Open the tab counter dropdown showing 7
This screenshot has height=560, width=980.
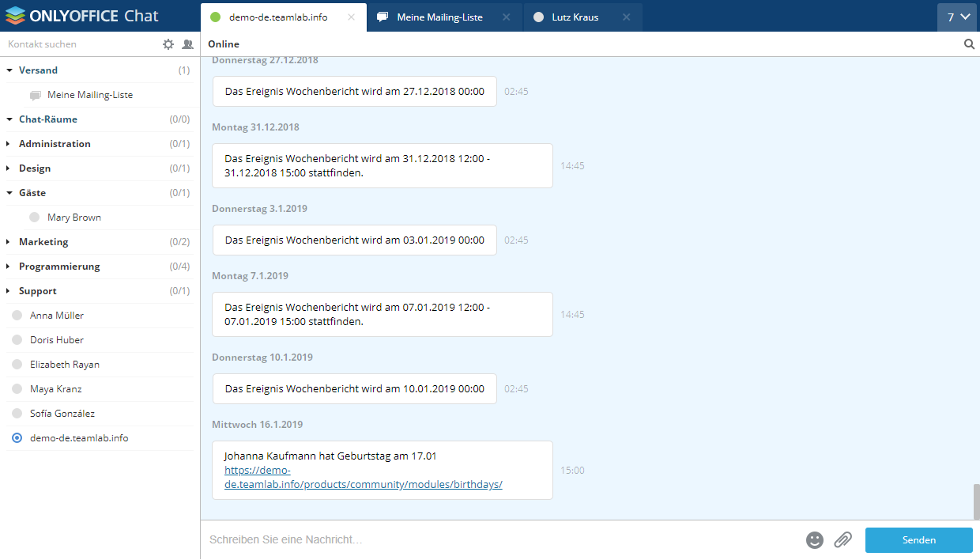[958, 17]
